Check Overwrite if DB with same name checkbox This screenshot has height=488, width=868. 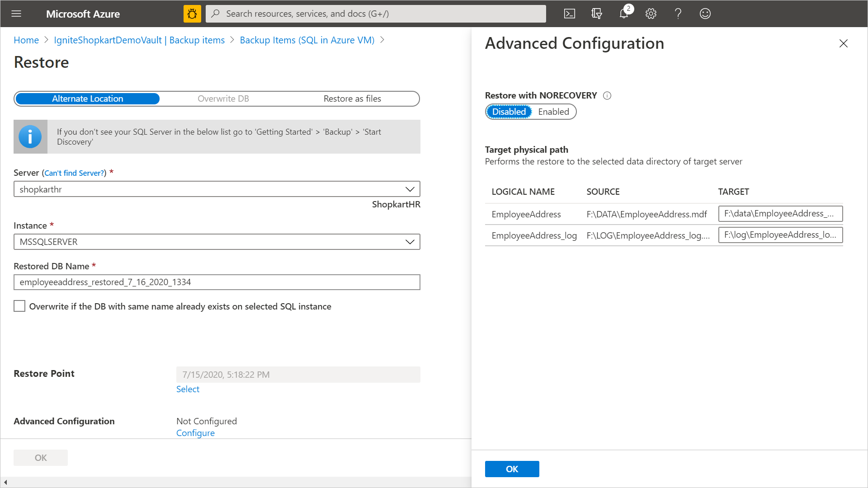(20, 305)
